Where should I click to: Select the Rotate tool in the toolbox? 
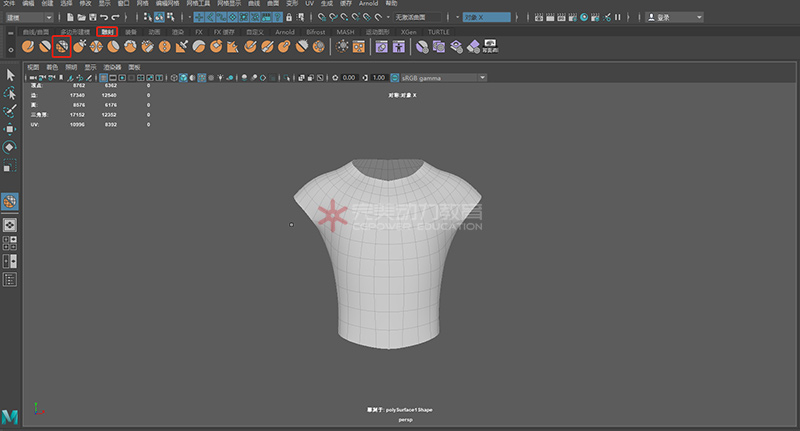point(10,147)
